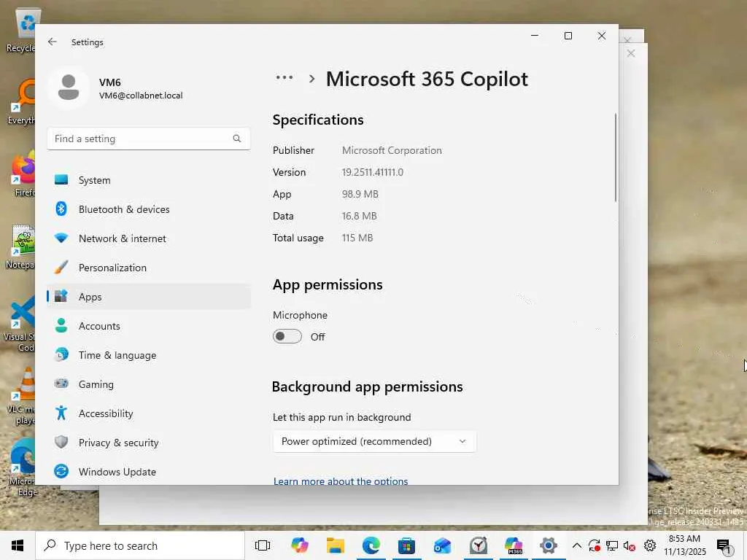Click the search magnifier in Find a setting
This screenshot has height=560, width=747.
[x=237, y=139]
